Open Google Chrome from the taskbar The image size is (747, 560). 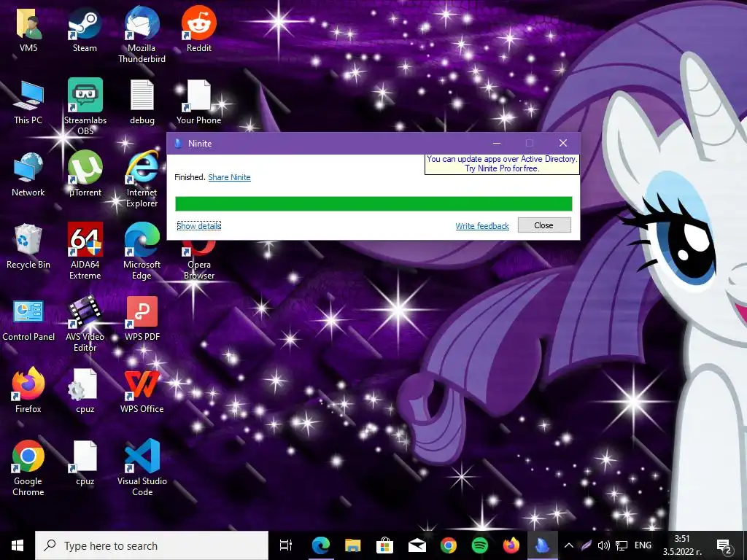[x=449, y=545]
